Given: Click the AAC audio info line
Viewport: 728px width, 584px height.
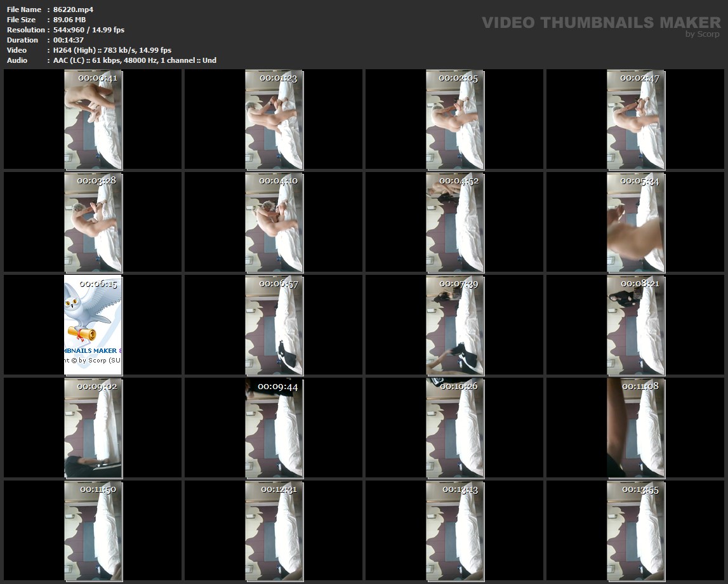Looking at the screenshot, I should coord(135,60).
